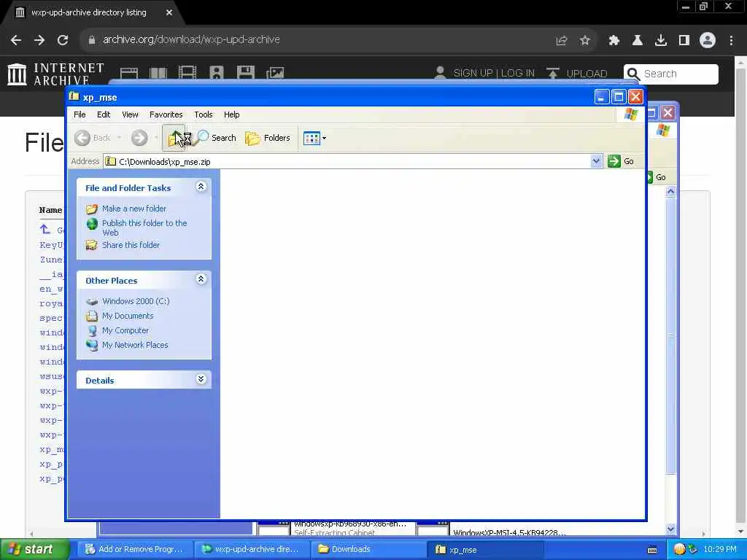Collapse the Other Places panel
The image size is (747, 560).
coord(201,279)
